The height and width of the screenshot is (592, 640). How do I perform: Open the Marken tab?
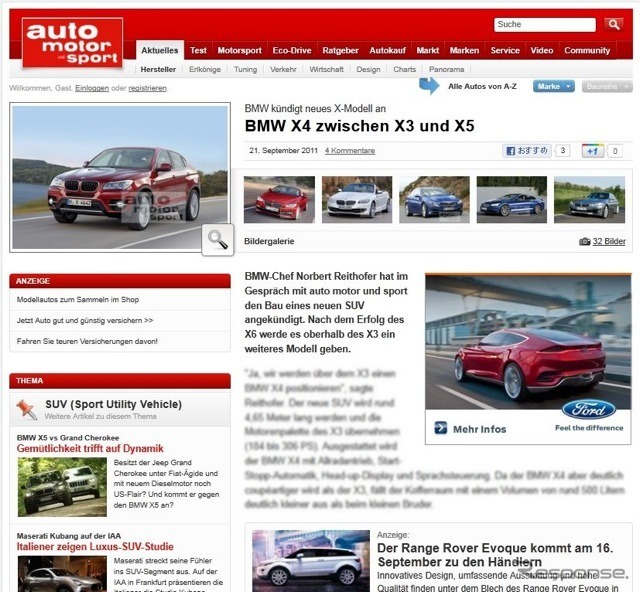click(464, 51)
